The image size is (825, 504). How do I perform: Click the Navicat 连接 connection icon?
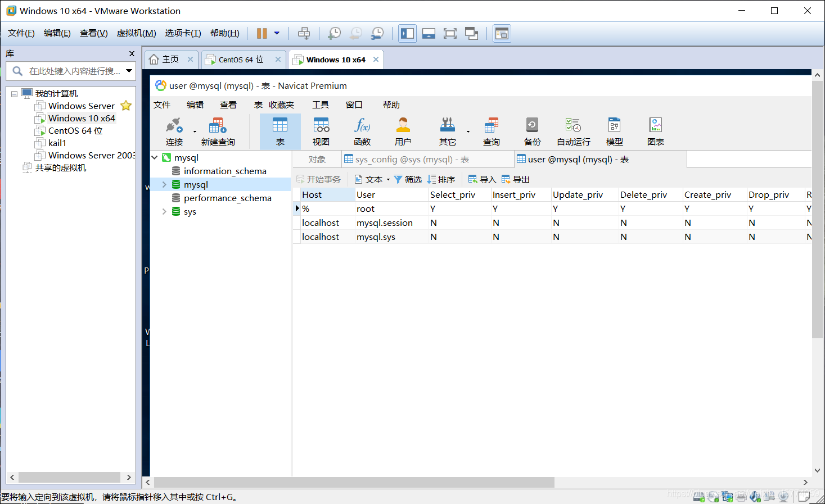[174, 125]
